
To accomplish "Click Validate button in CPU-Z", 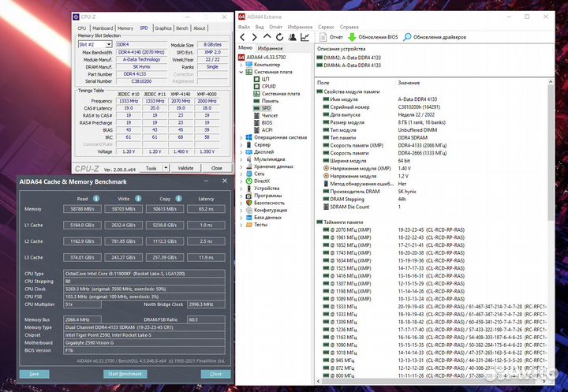I will coord(185,168).
